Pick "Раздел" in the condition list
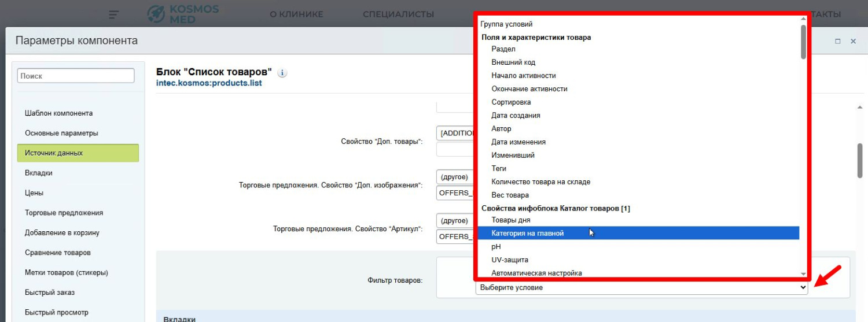The image size is (868, 322). [503, 49]
